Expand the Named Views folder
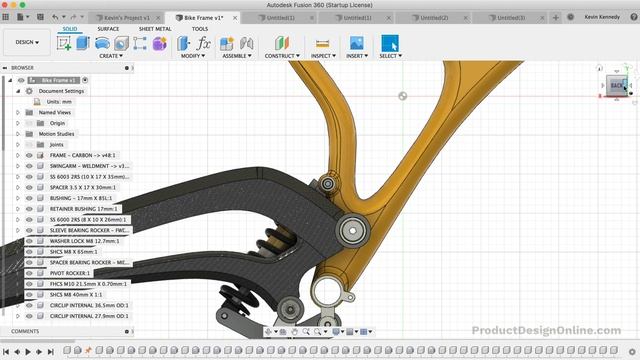This screenshot has width=640, height=360. pos(18,112)
